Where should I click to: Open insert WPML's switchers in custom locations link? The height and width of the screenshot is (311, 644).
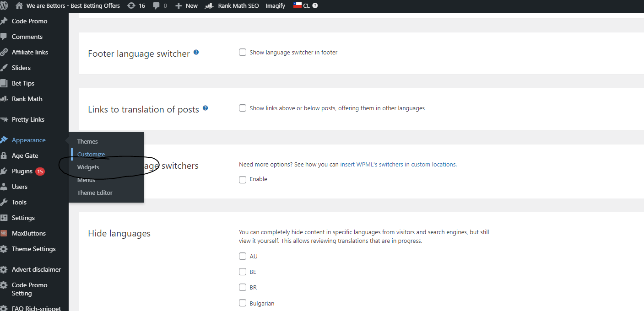(398, 164)
